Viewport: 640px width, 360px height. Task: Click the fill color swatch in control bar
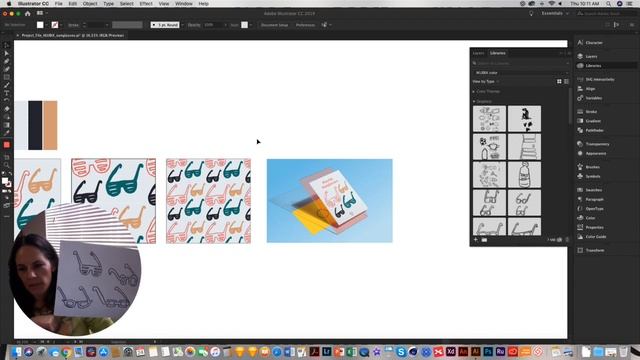pyautogui.click(x=40, y=25)
